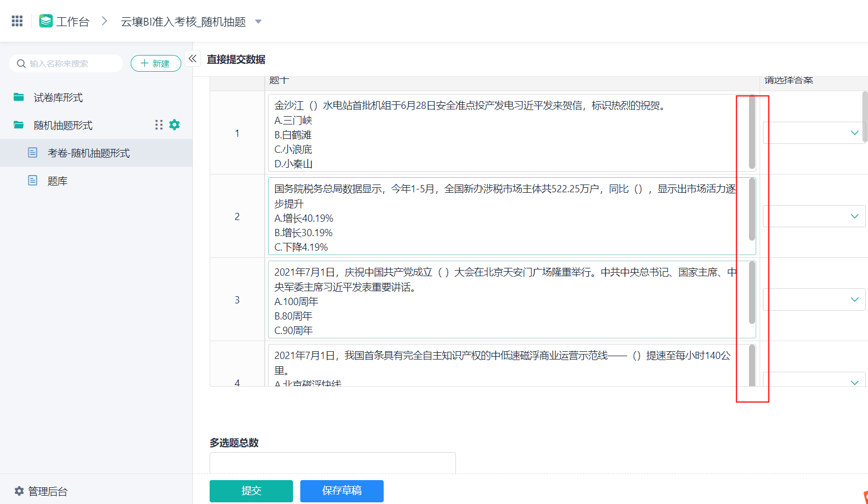Open answer dropdown for question 1
The height and width of the screenshot is (504, 868).
[814, 133]
